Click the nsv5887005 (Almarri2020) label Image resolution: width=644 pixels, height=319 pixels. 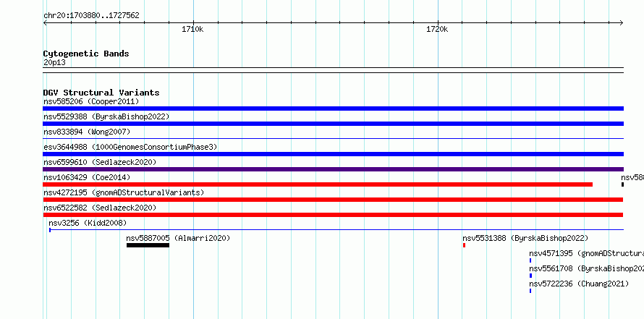178,238
